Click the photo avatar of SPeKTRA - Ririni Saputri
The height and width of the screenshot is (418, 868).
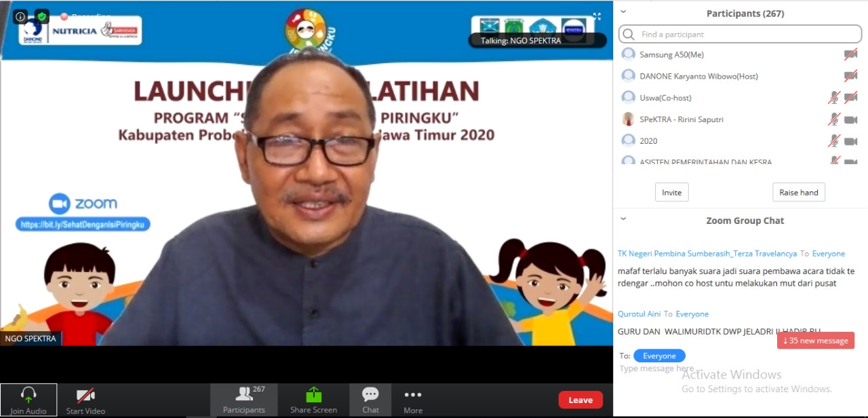629,119
